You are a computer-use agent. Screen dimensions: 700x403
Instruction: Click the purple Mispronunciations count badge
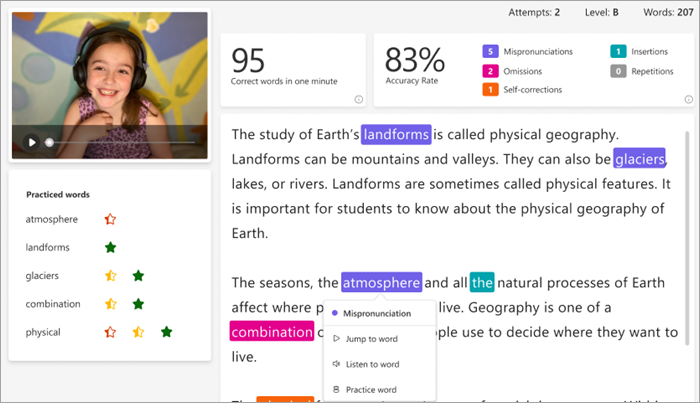tap(490, 51)
